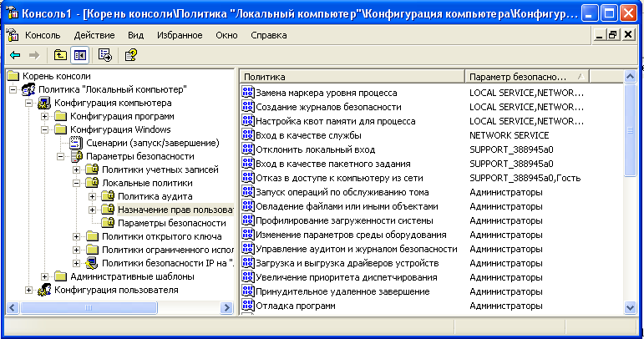Open the Вид menu
This screenshot has height=339, width=644.
135,35
